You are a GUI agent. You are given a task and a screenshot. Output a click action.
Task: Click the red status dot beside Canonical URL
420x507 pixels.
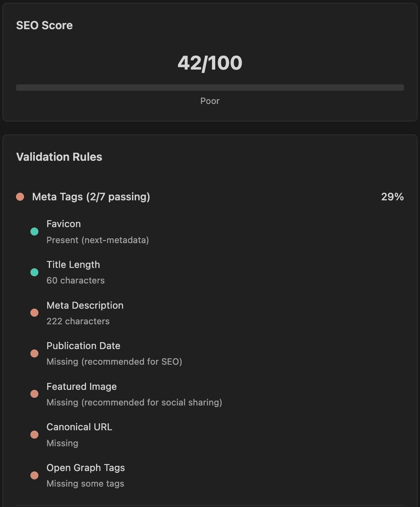[34, 435]
